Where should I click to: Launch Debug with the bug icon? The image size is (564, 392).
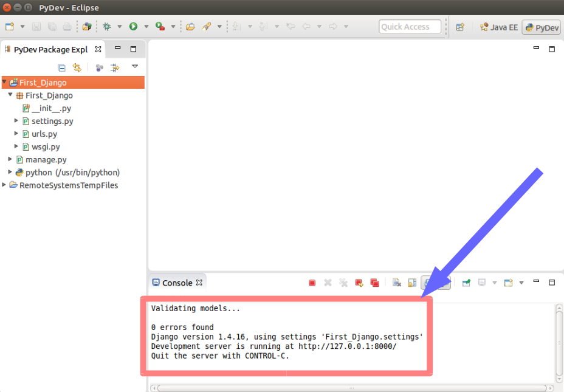(x=107, y=27)
